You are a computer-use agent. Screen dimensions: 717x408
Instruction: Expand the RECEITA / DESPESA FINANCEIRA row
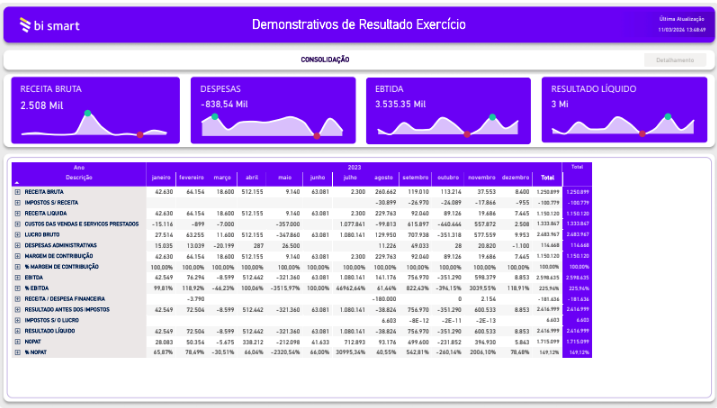[x=17, y=297]
